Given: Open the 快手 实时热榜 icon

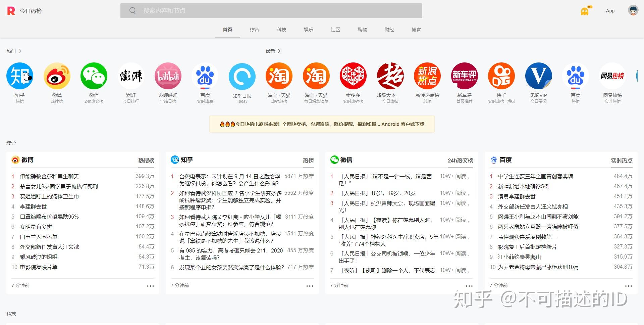Looking at the screenshot, I should click(x=501, y=76).
